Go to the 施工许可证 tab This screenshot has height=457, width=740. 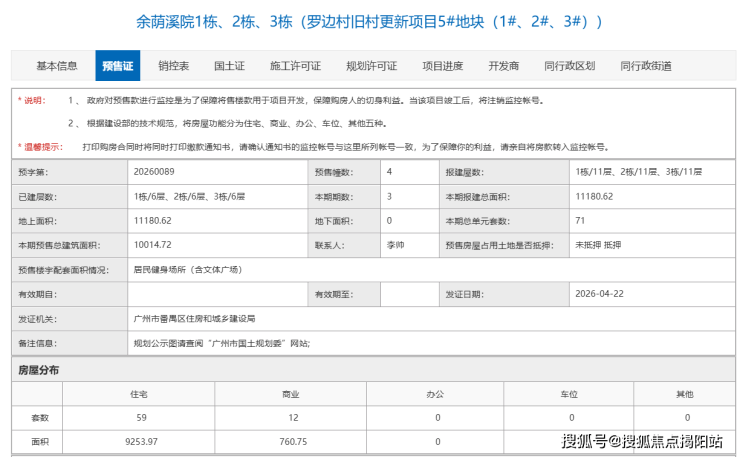coord(295,66)
